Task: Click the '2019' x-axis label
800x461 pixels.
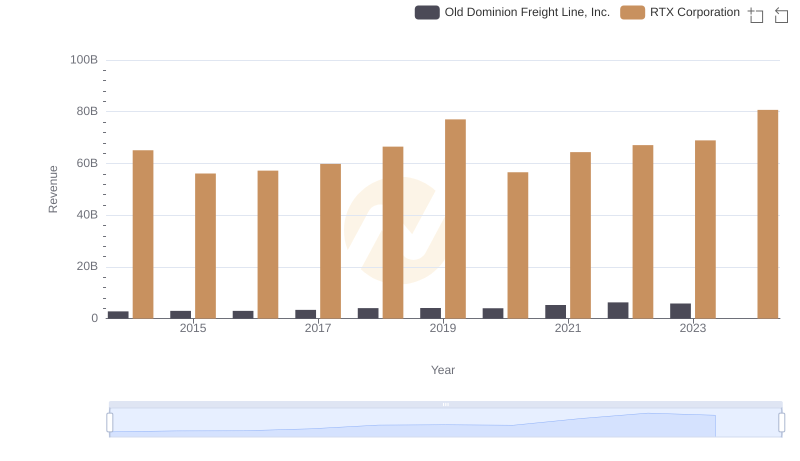Action: pos(443,328)
